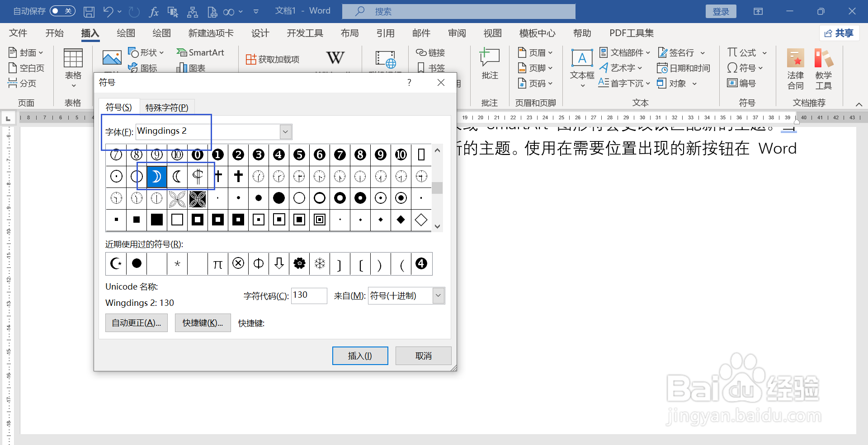The height and width of the screenshot is (445, 868).
Task: Click 获取加载项 add-ins button
Action: pos(273,59)
